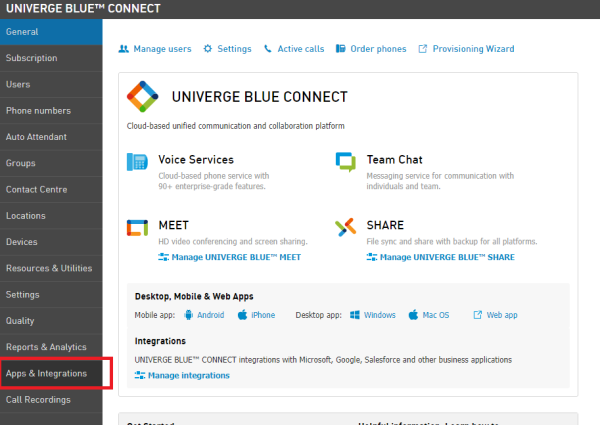Click the Order phones desk phone icon
600x425 pixels.
tap(341, 49)
